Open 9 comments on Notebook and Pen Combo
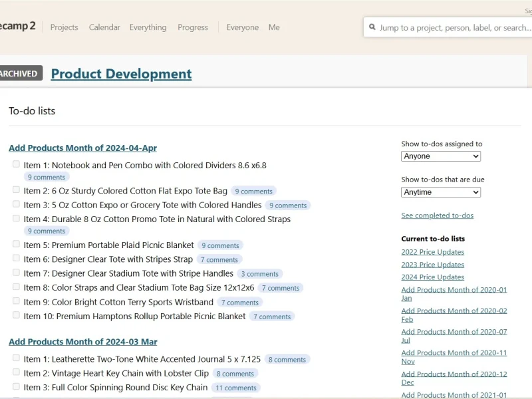The image size is (532, 399). [x=47, y=177]
